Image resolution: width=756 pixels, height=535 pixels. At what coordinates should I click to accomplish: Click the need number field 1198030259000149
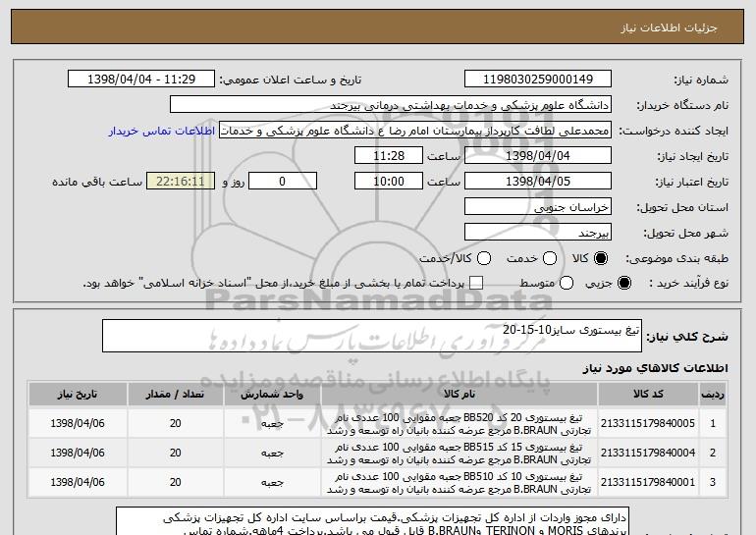[x=538, y=80]
